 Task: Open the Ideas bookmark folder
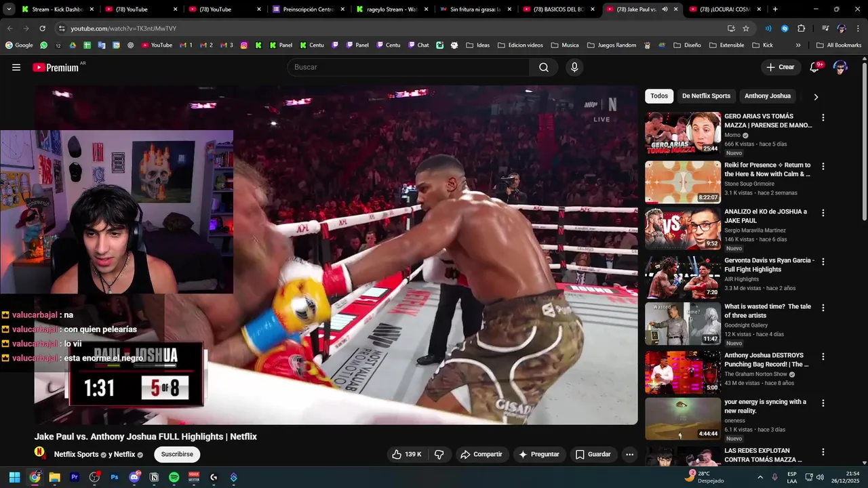[x=477, y=45]
